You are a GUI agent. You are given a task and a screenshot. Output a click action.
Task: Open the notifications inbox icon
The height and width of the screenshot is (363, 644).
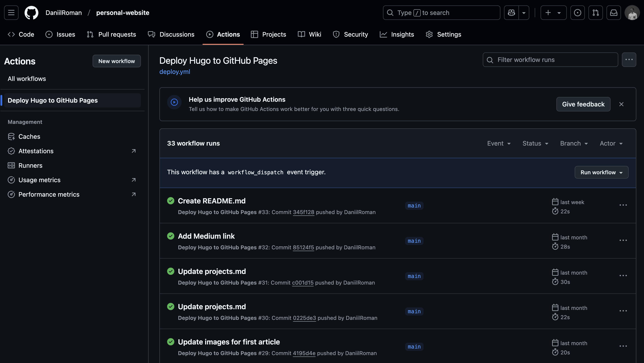click(614, 12)
